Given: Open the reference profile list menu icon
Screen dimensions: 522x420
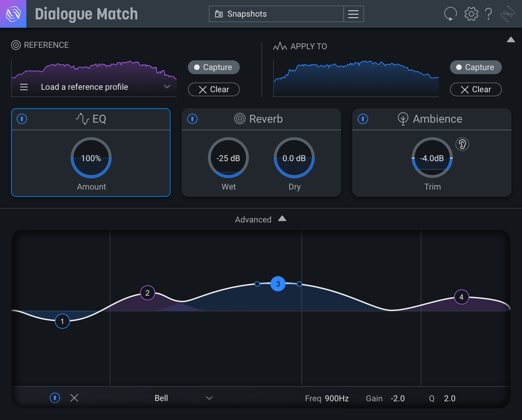Looking at the screenshot, I should click(x=24, y=87).
